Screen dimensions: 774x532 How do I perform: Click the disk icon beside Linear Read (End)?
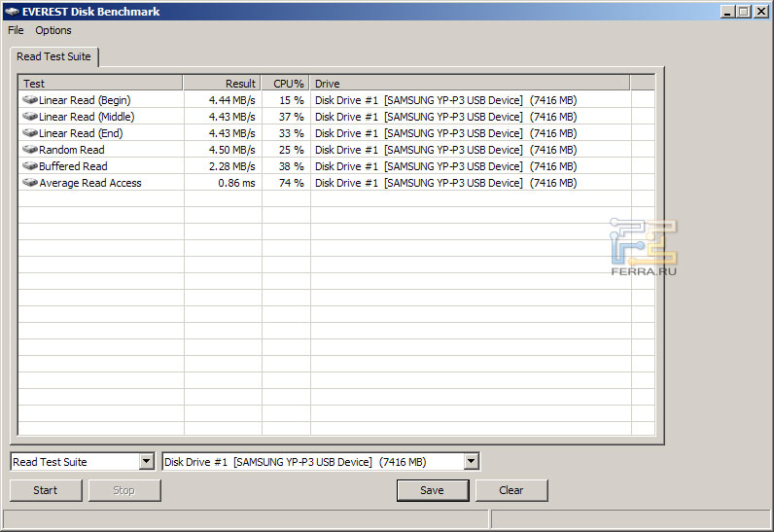click(x=30, y=133)
